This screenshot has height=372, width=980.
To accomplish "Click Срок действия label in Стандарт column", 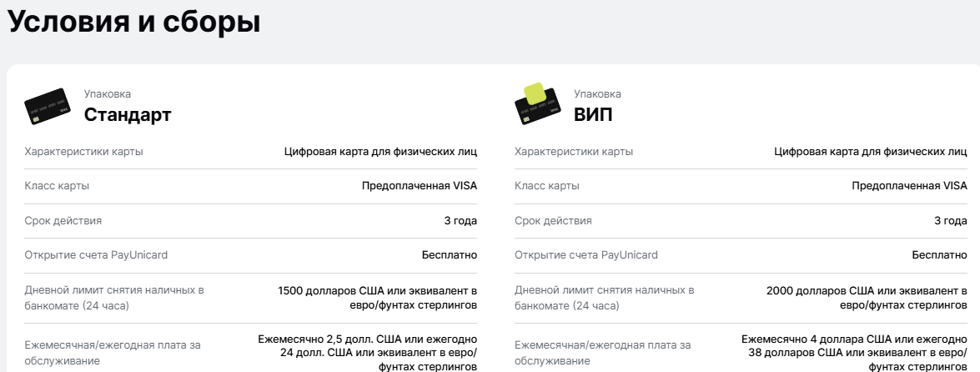I will click(63, 221).
